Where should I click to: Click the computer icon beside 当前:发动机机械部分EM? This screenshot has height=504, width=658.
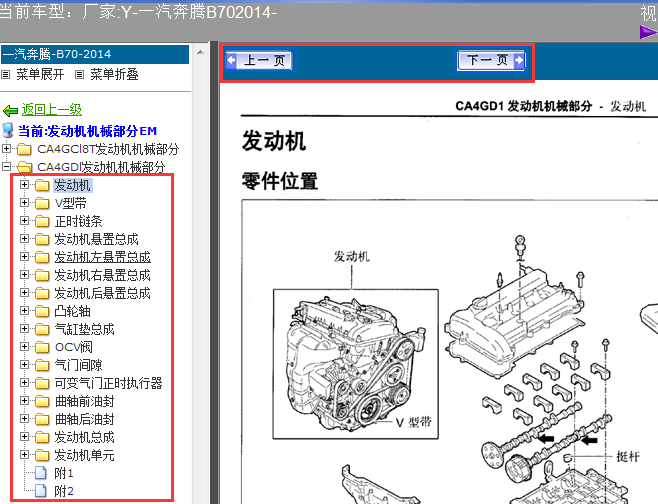click(x=8, y=131)
